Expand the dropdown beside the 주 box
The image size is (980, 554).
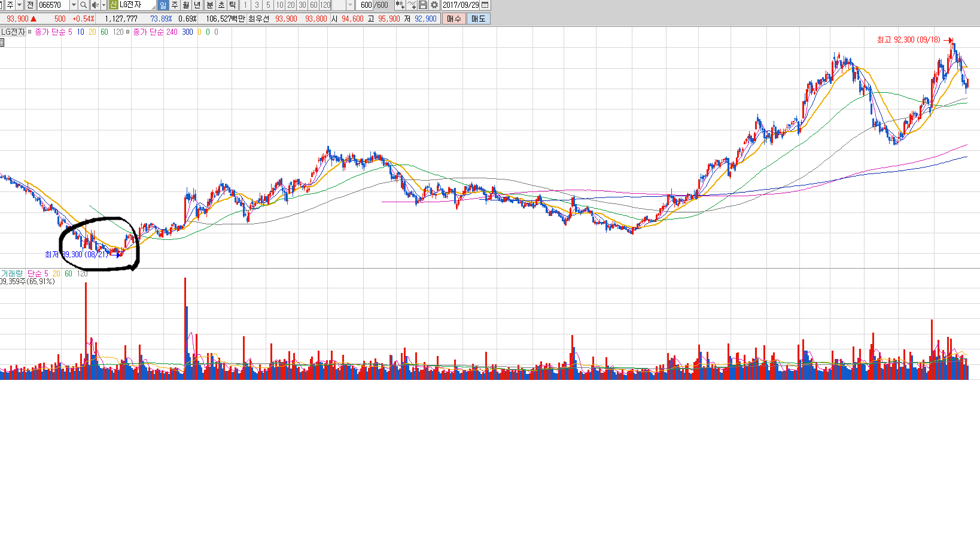tap(20, 5)
